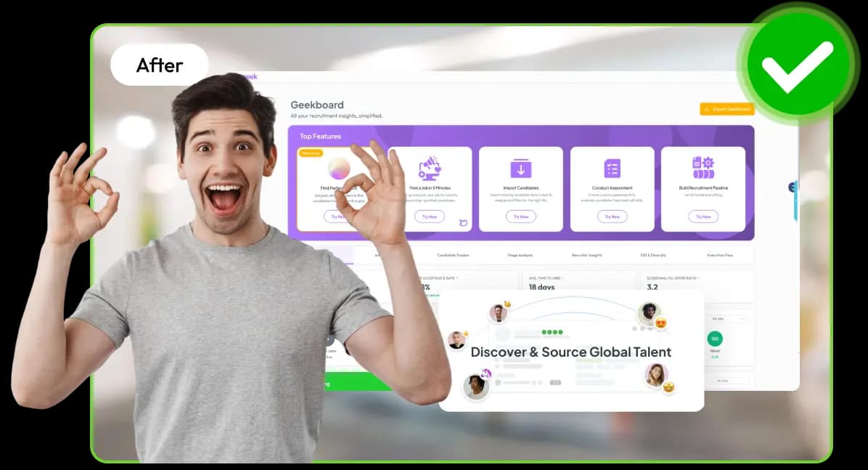Click the megaphone icon on Post a Job card
Image resolution: width=868 pixels, height=470 pixels.
point(429,169)
